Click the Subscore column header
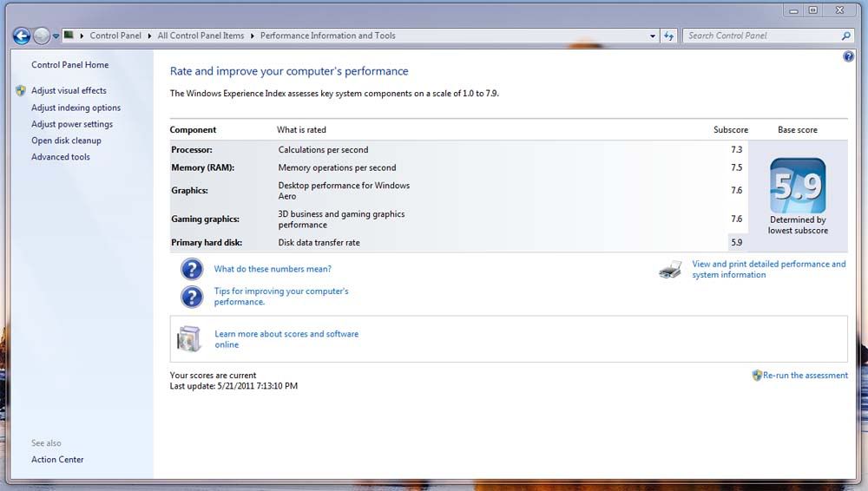The width and height of the screenshot is (868, 491). pyautogui.click(x=731, y=130)
